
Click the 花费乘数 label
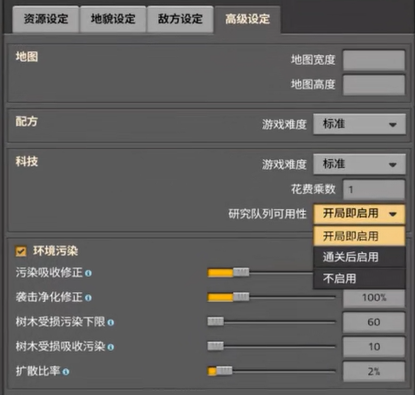313,189
